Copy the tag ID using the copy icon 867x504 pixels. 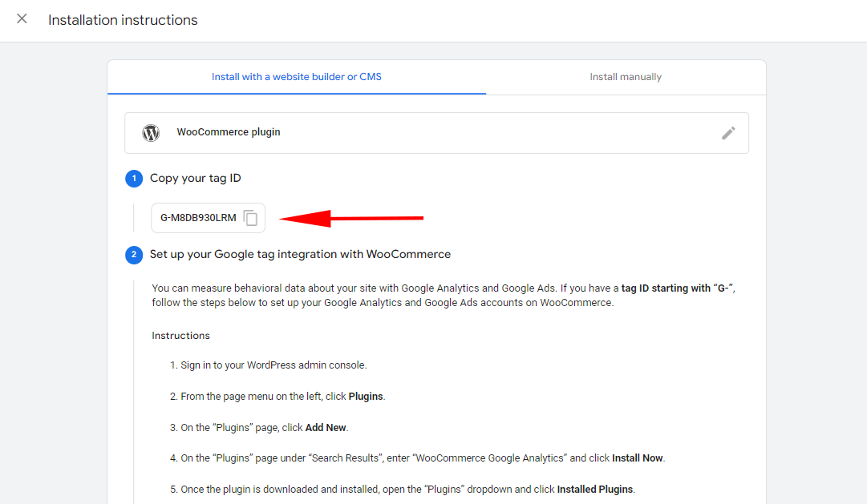point(249,217)
